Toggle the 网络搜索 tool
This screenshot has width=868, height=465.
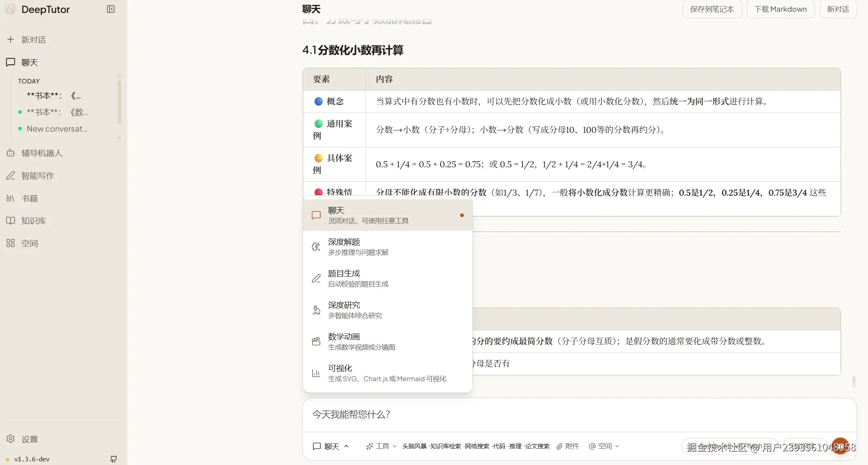(477, 446)
